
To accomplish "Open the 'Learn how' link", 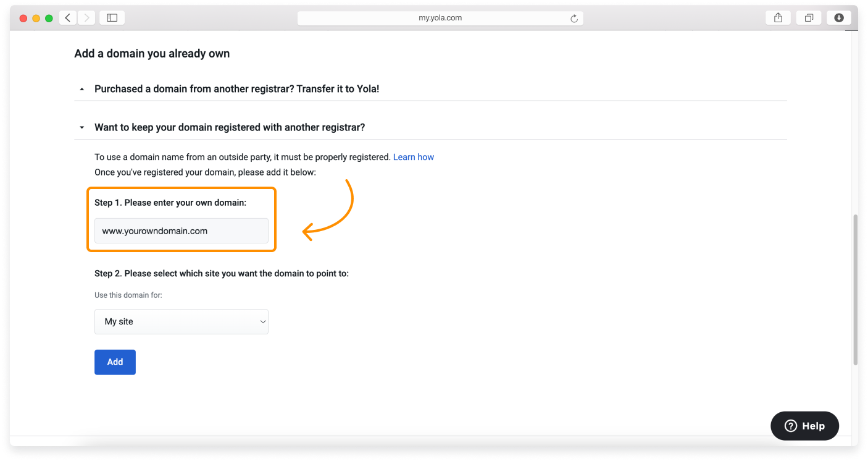I will point(413,157).
